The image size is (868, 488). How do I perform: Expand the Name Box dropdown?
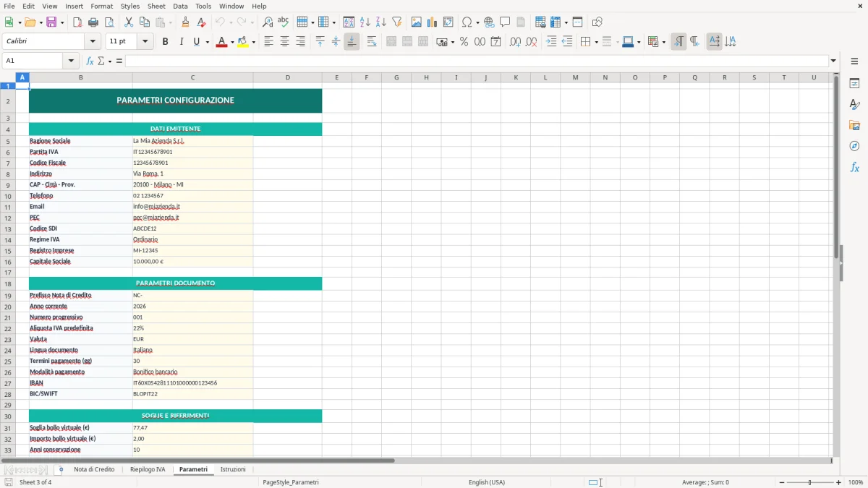[71, 61]
